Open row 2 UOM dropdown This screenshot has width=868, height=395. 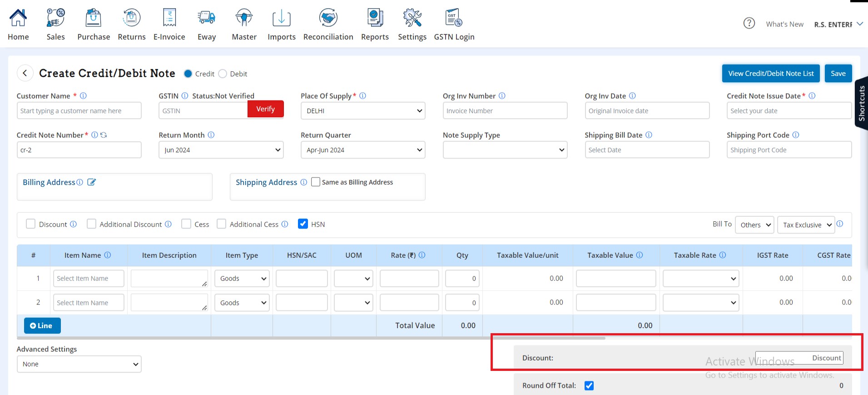[x=353, y=303]
